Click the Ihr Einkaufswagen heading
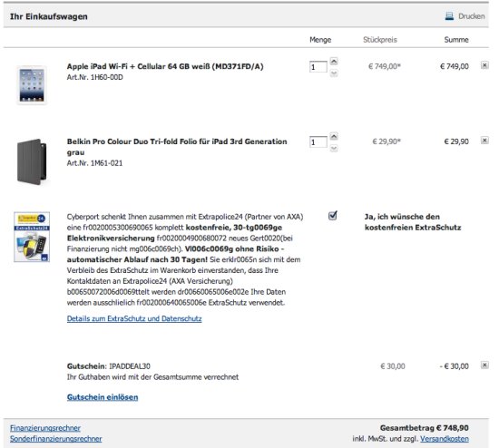The image size is (499, 448). [x=49, y=16]
